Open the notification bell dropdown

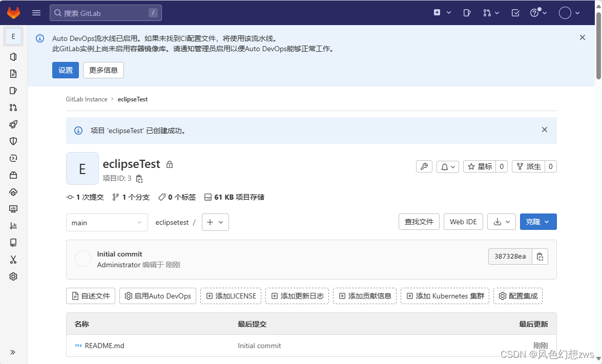coord(447,166)
